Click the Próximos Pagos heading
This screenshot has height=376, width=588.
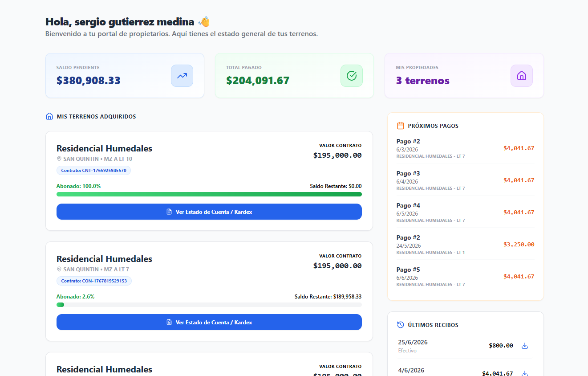[x=433, y=126]
